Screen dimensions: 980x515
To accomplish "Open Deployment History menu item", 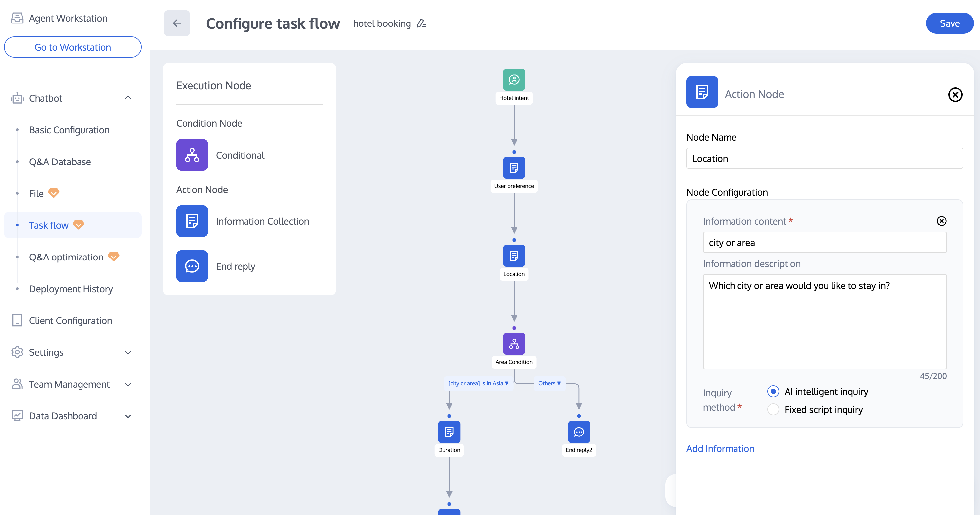I will tap(71, 289).
